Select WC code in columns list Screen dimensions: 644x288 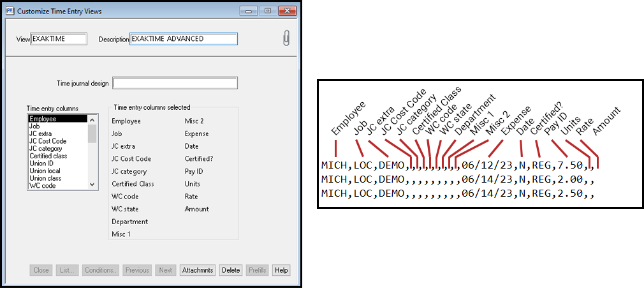pyautogui.click(x=58, y=186)
